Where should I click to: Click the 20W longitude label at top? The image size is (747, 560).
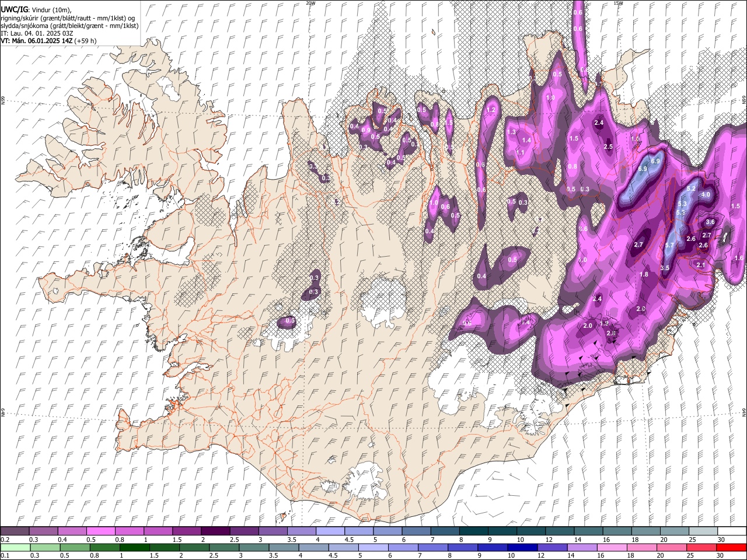(310, 3)
